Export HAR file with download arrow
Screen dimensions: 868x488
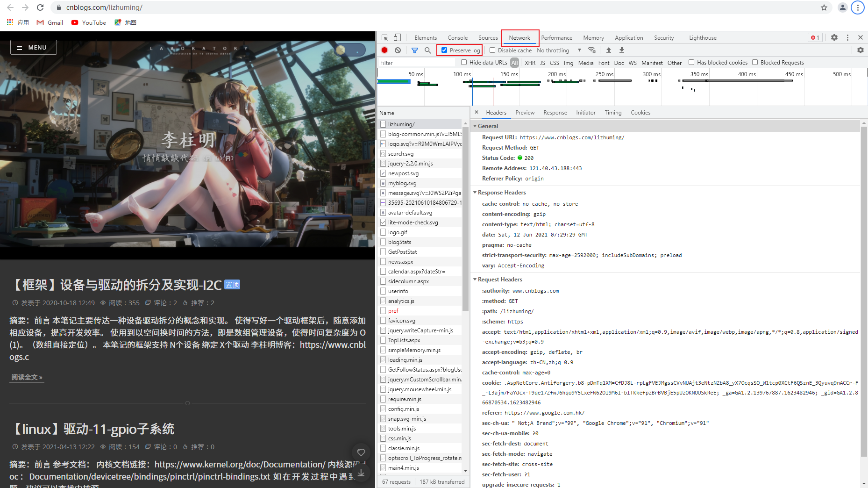pyautogui.click(x=622, y=50)
